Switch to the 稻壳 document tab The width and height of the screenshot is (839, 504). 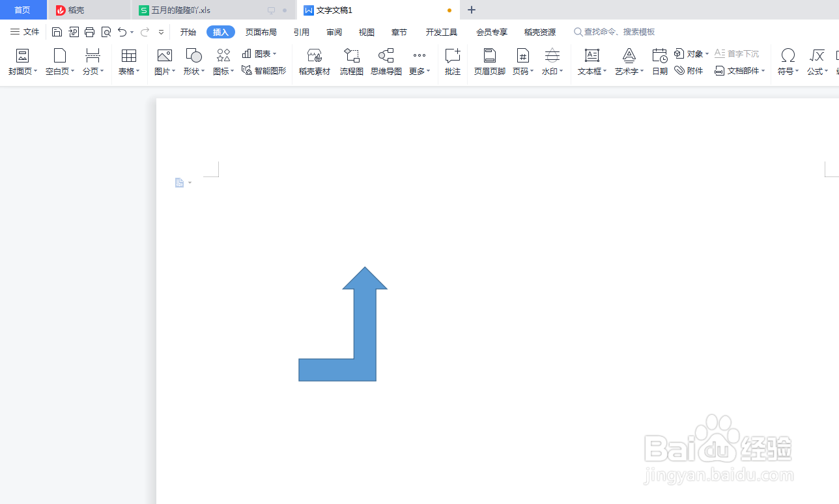[89, 10]
